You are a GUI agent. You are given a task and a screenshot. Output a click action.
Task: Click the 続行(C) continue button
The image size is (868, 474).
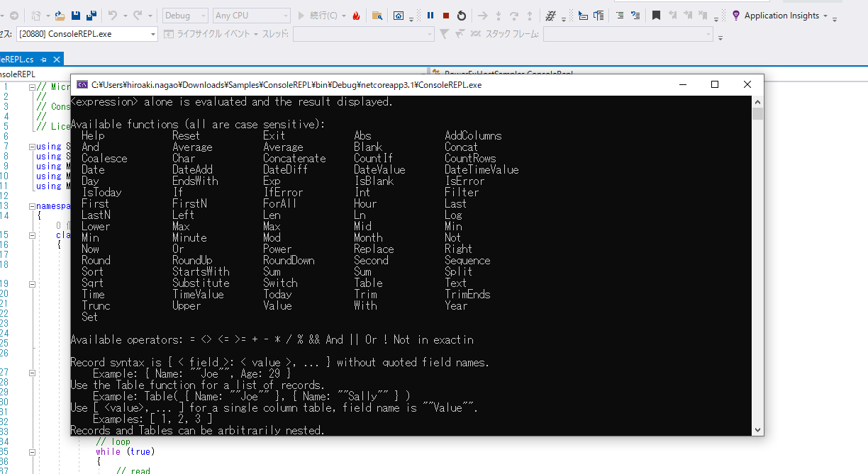318,16
